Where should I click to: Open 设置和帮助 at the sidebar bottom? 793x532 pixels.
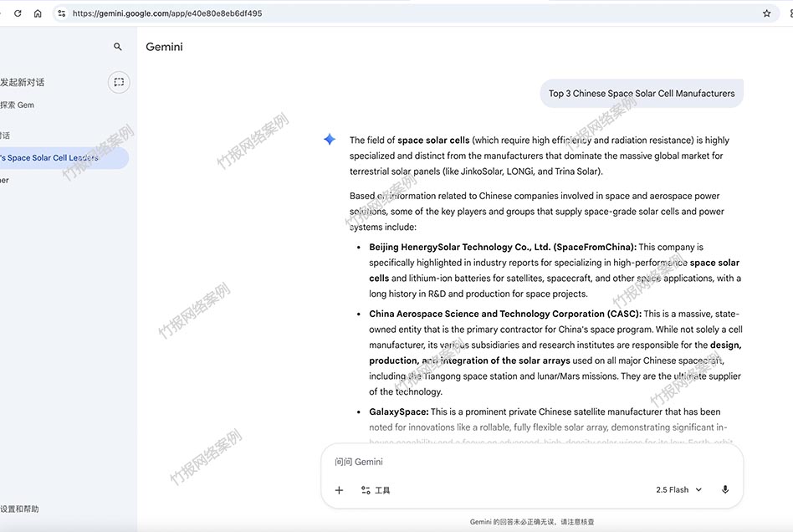[19, 509]
